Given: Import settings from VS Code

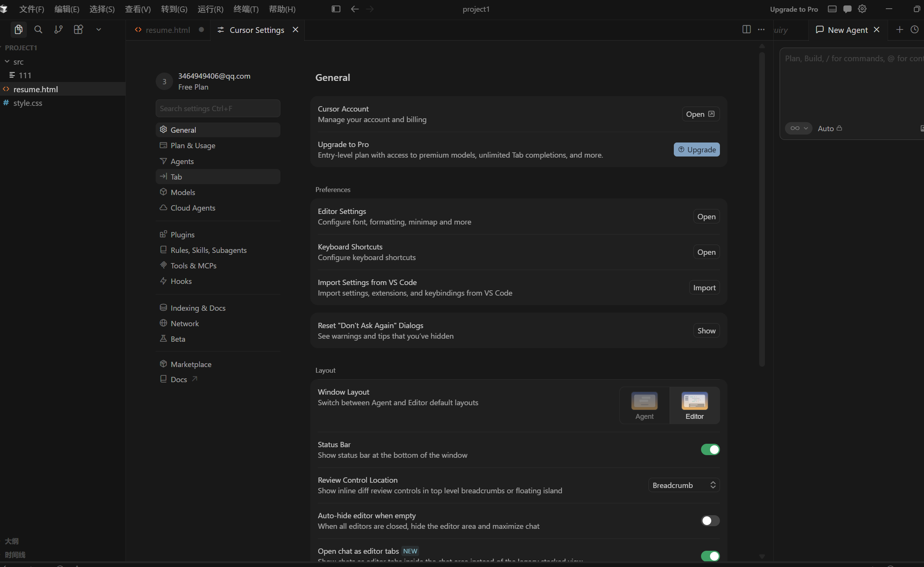Looking at the screenshot, I should pos(704,287).
